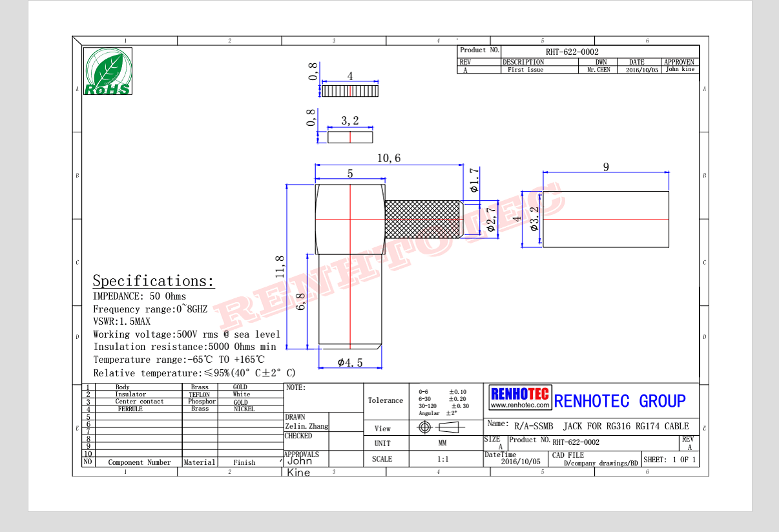Select the 9 mm long ferrule side view

coord(605,219)
